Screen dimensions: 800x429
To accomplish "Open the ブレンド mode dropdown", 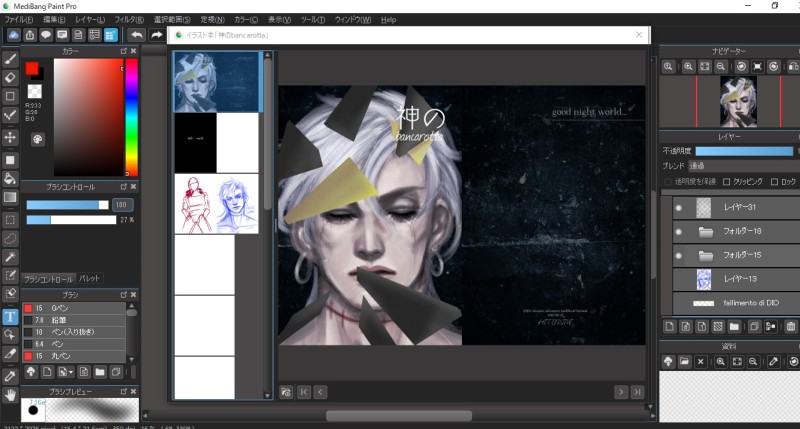I will pos(744,166).
